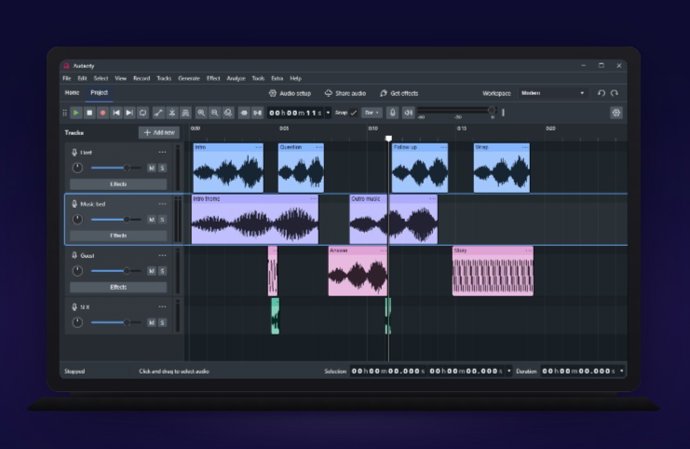Click the Redo arrow icon
The height and width of the screenshot is (449, 690).
[614, 93]
